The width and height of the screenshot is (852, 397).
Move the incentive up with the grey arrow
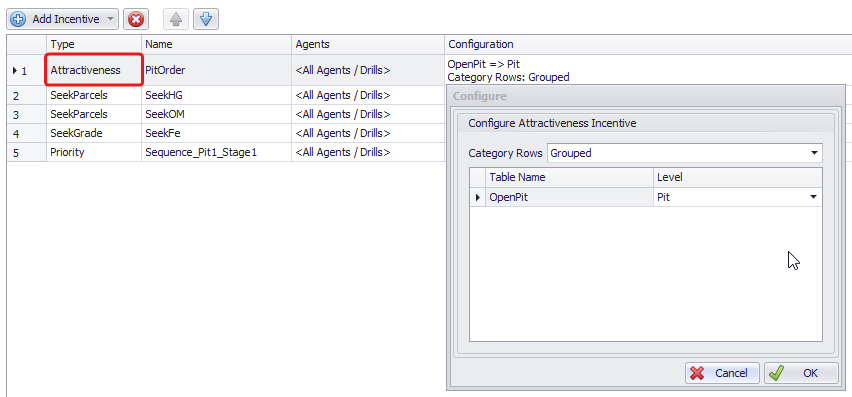click(x=176, y=20)
